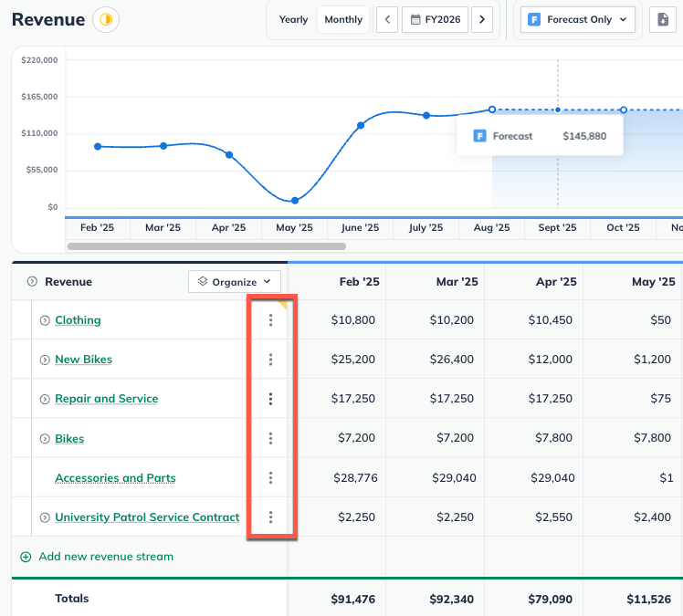Click the Mar '25 table column header
This screenshot has width=683, height=616.
(x=457, y=282)
